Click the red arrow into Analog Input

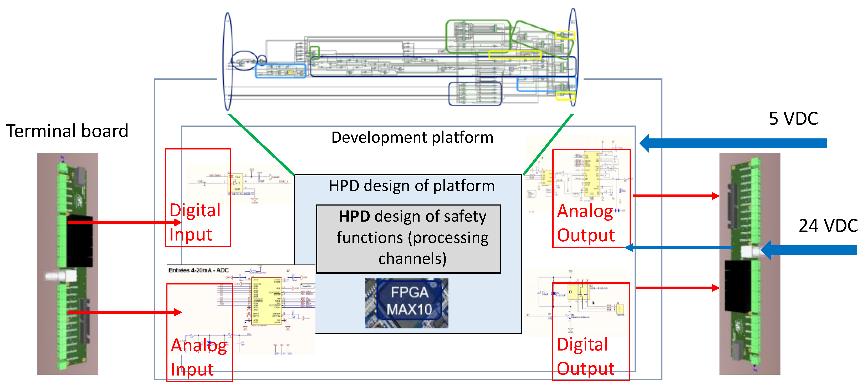coord(125,312)
